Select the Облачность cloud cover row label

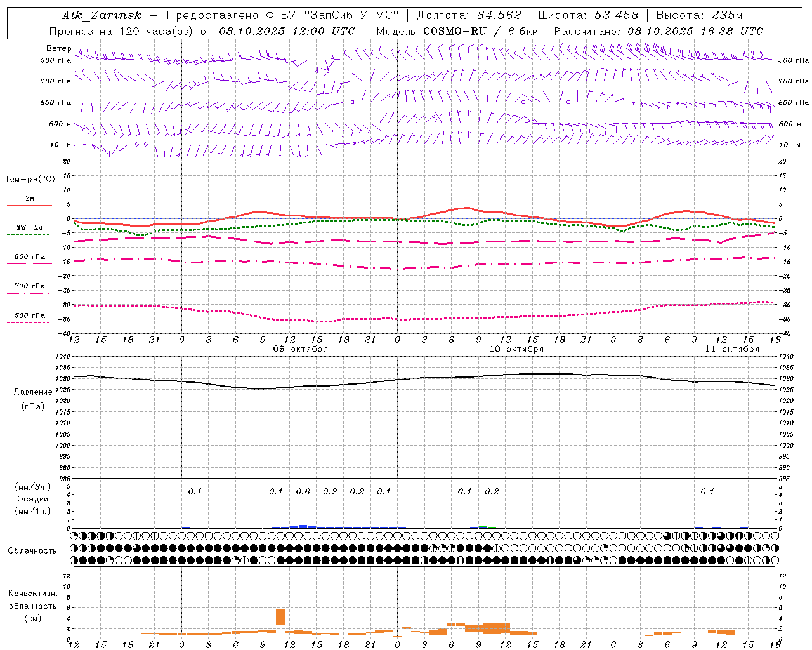click(x=32, y=550)
